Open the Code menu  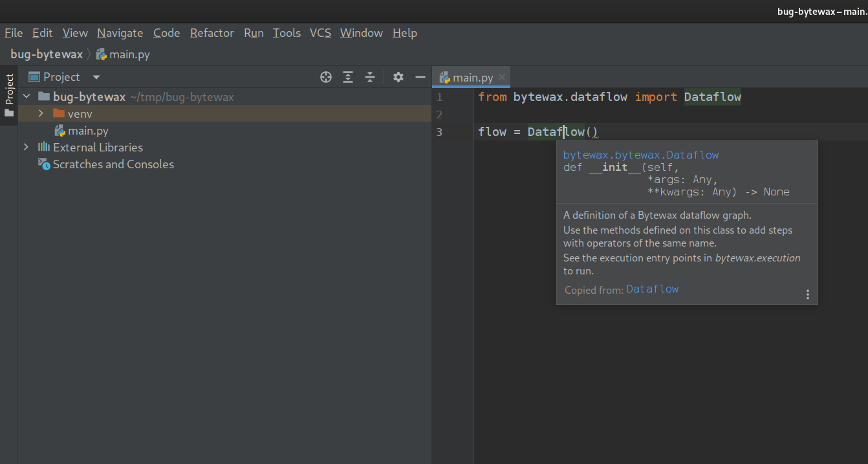[167, 33]
